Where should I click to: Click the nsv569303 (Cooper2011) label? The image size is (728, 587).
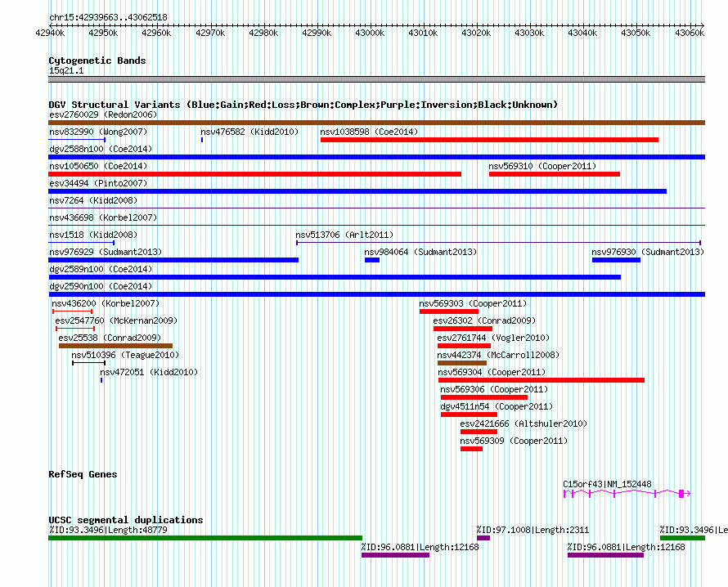click(473, 303)
